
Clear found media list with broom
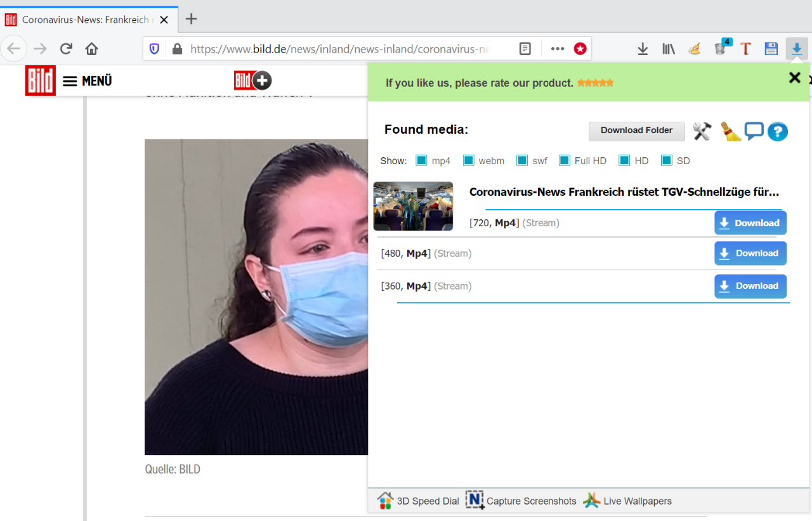coord(731,131)
